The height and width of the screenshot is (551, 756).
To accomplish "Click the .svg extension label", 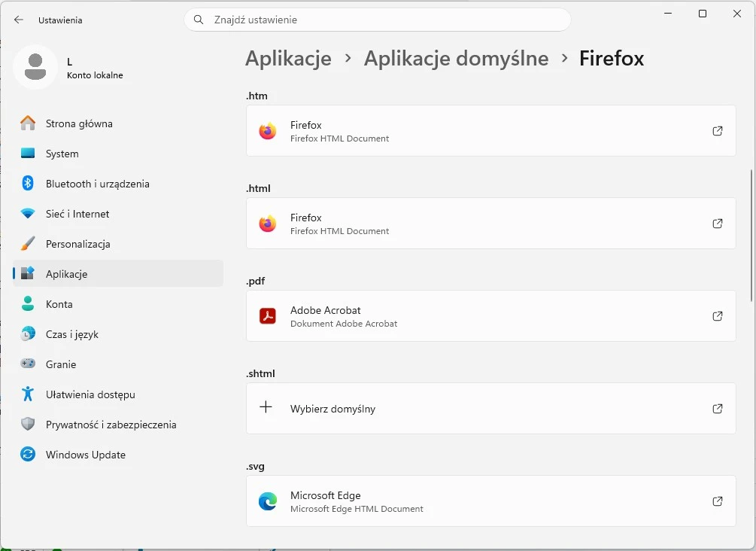I will (255, 466).
